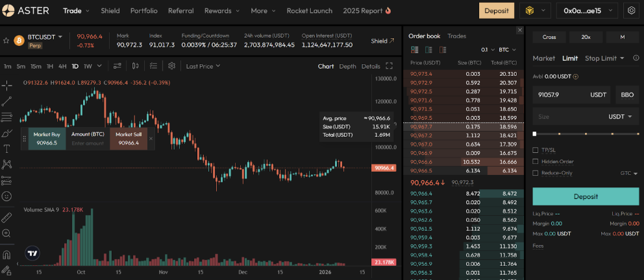Image resolution: width=644 pixels, height=280 pixels.
Task: Open the BTCUSDT pair selector
Action: pyautogui.click(x=45, y=36)
